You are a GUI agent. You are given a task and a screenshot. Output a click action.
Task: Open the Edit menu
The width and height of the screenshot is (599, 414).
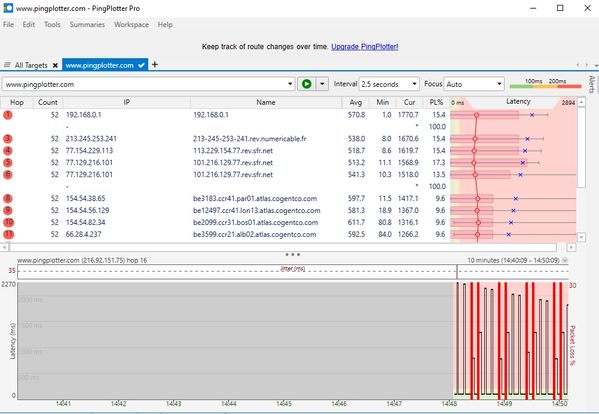pyautogui.click(x=29, y=24)
